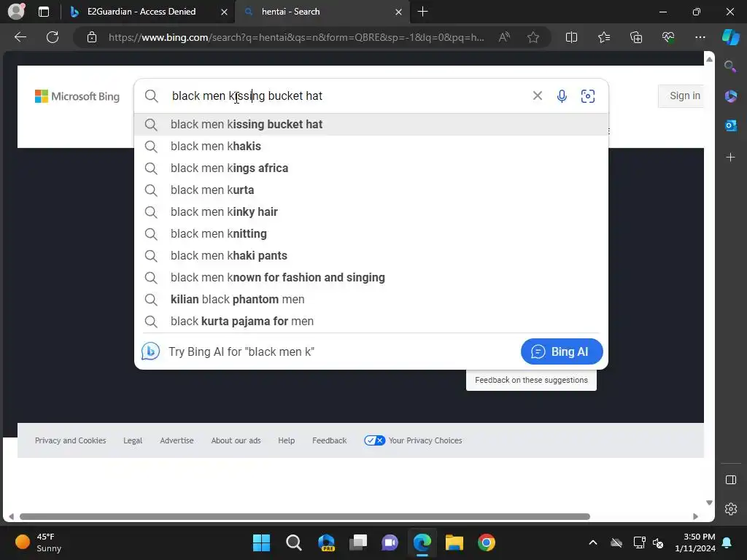Open Edge profile avatar

(x=17, y=12)
